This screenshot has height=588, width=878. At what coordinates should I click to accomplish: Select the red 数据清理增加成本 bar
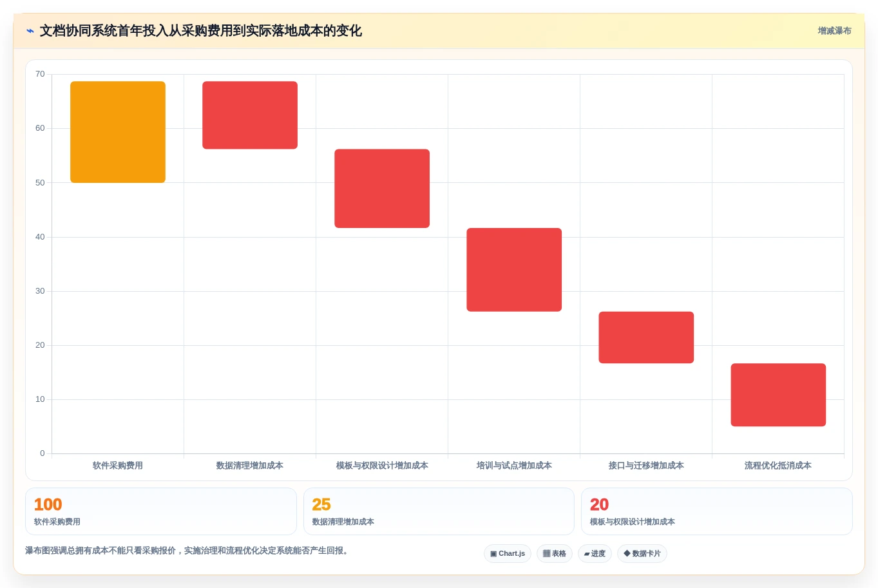250,115
